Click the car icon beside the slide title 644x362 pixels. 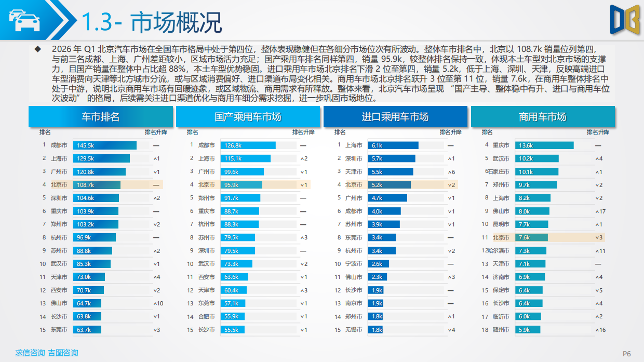[x=24, y=20]
